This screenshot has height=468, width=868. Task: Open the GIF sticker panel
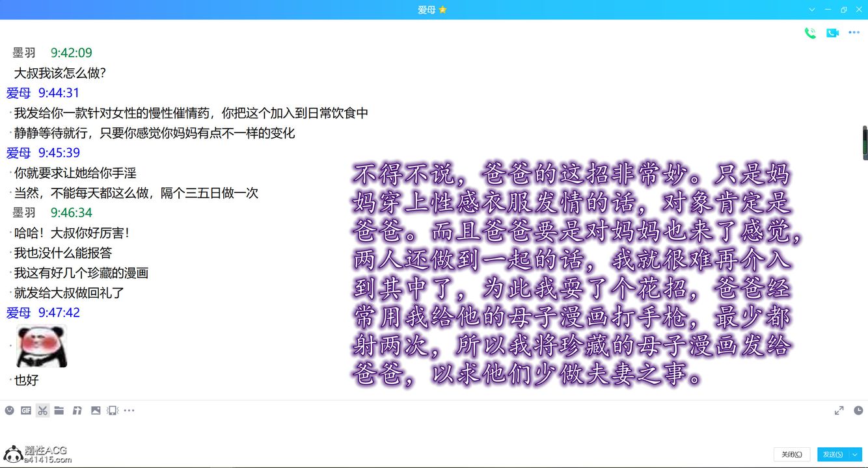click(26, 410)
